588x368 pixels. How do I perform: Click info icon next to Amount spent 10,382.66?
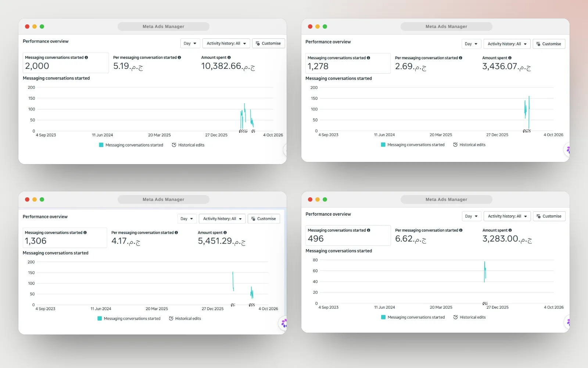(x=229, y=57)
